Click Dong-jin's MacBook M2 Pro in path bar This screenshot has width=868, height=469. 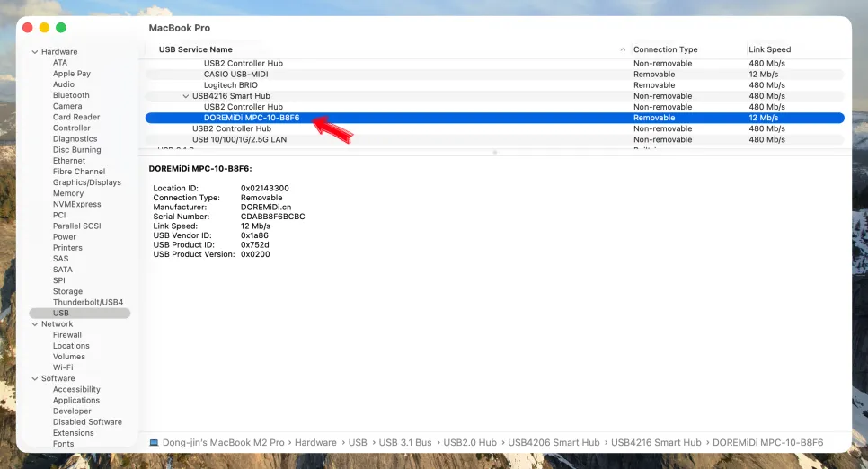click(x=223, y=443)
